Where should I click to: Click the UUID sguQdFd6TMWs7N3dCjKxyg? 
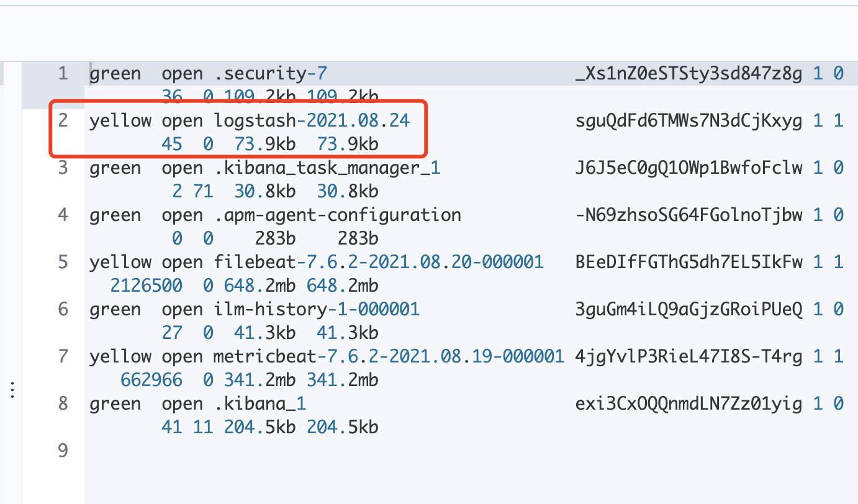click(689, 121)
